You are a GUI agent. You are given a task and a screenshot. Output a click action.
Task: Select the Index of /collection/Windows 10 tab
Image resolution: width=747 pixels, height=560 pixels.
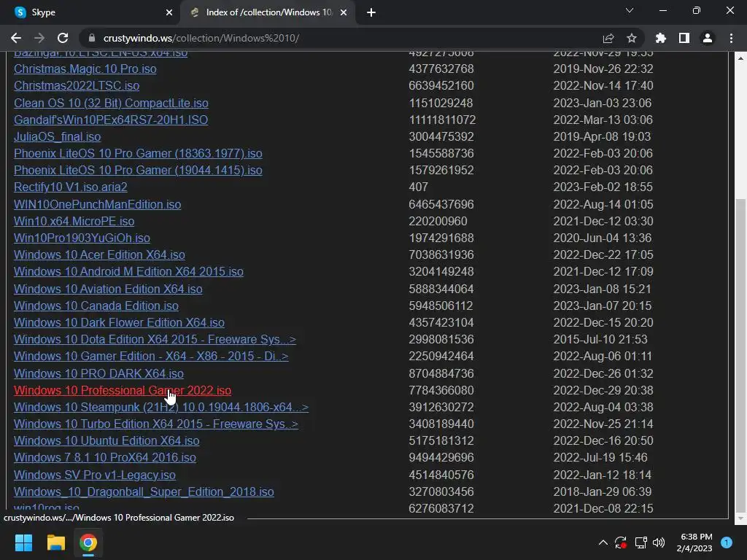(x=268, y=12)
